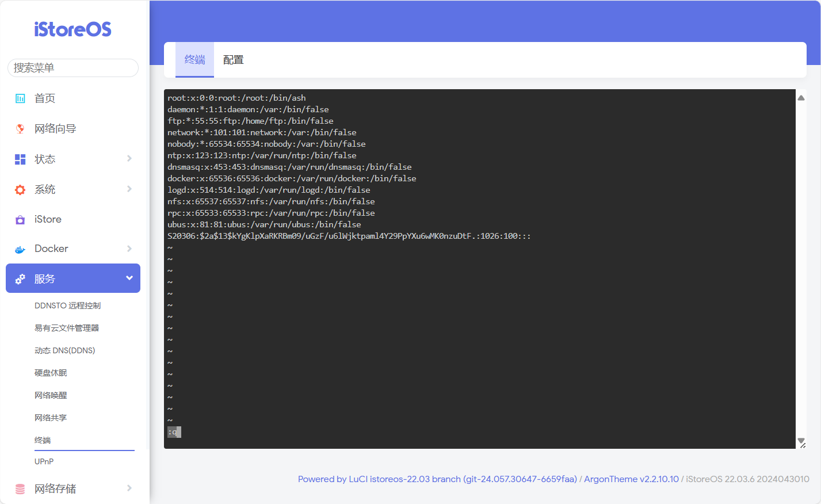This screenshot has width=821, height=504.
Task: Open the ArgonTheme v2.2.10.10 footer link
Action: click(x=631, y=479)
